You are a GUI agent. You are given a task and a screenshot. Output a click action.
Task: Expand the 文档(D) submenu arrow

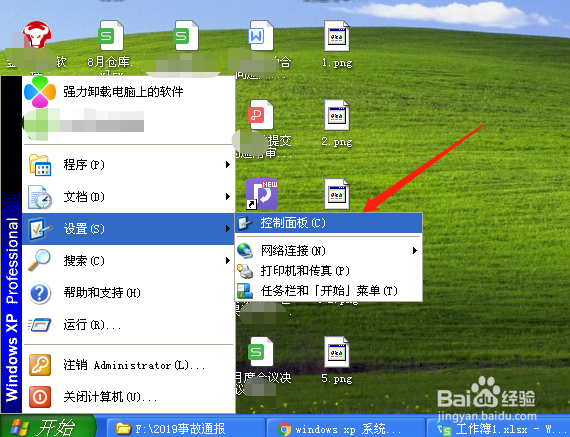click(x=228, y=197)
